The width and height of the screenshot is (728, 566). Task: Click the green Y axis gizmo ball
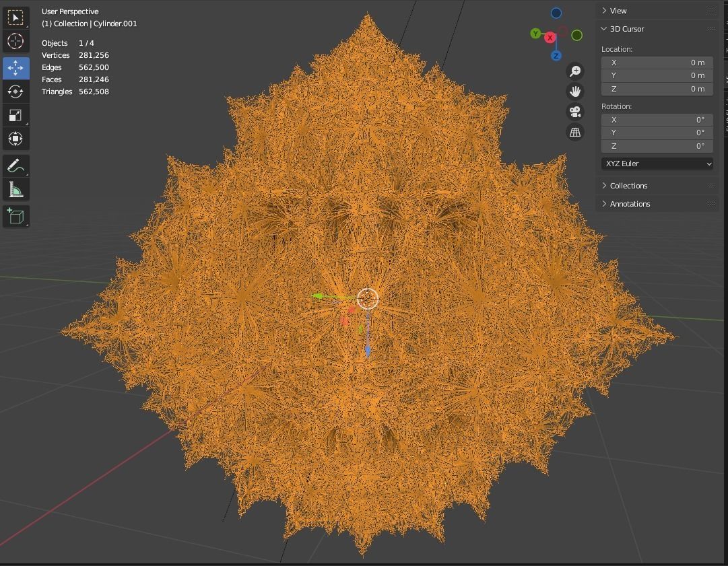[x=536, y=34]
